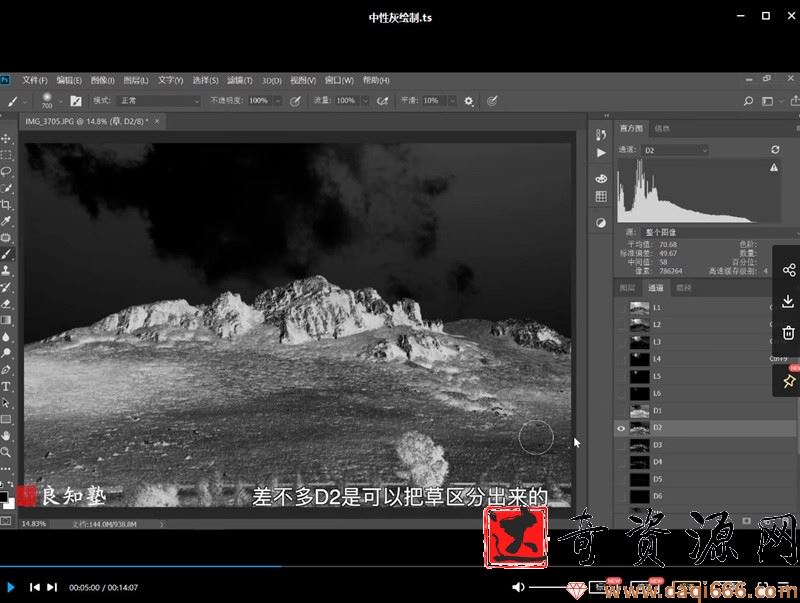800x603 pixels.
Task: Select the Rectangle shape tool
Action: tap(6, 419)
